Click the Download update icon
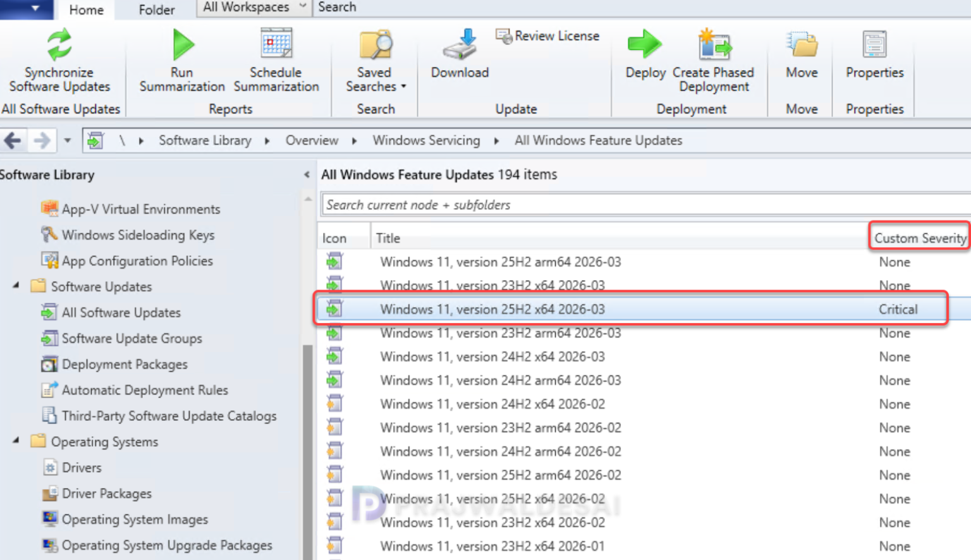The width and height of the screenshot is (971, 560). click(460, 44)
